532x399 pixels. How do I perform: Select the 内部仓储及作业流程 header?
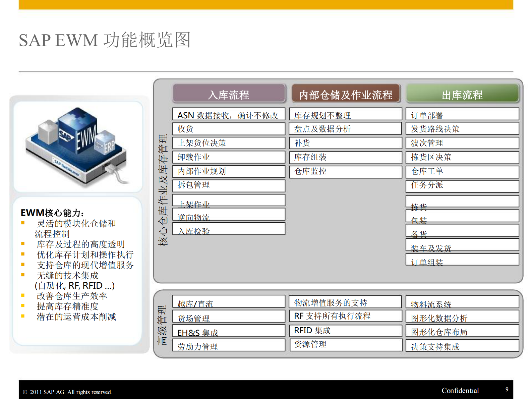point(346,94)
